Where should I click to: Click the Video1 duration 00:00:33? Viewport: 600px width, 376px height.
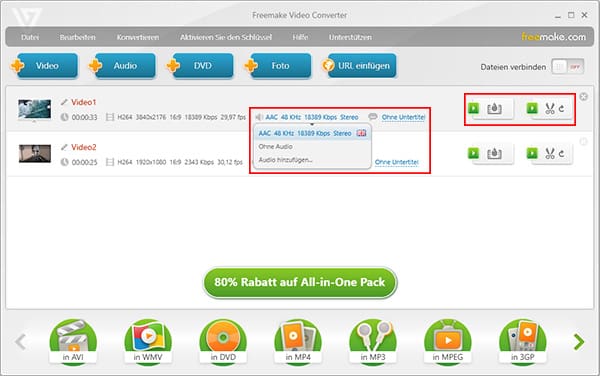[84, 117]
